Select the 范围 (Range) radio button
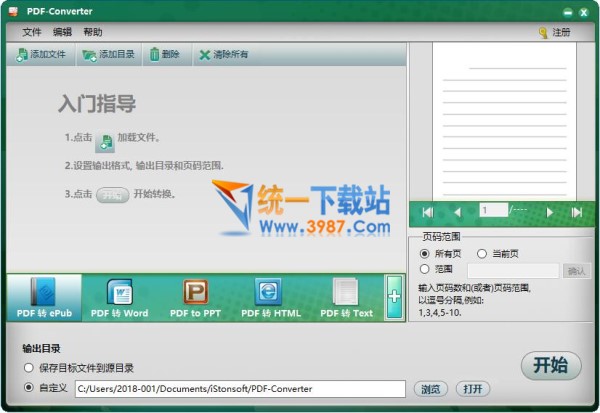 (424, 269)
